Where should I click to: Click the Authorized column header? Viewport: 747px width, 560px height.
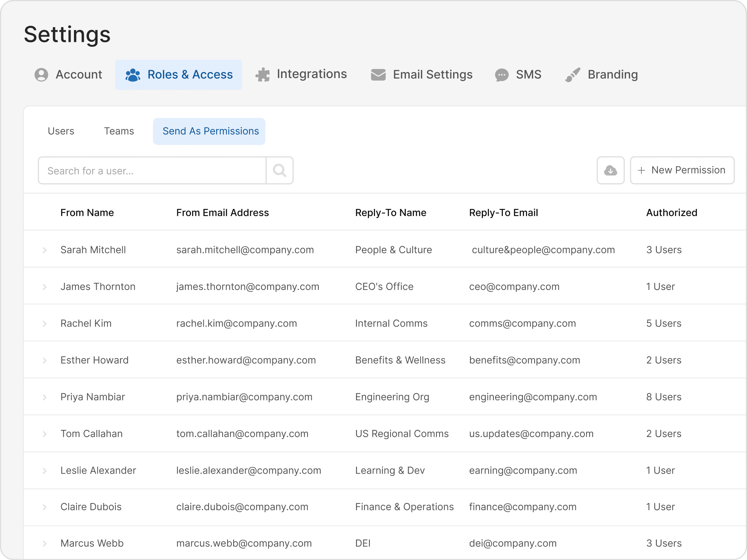[x=671, y=213]
